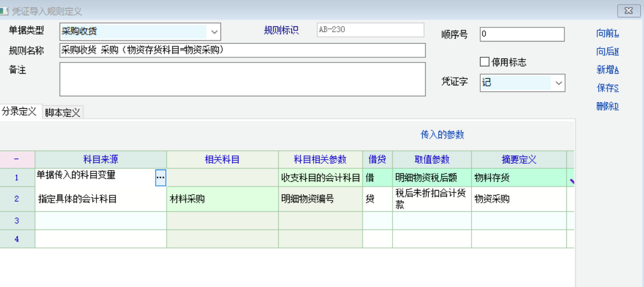Click the minus button in grid header corner
This screenshot has width=644, height=287.
click(16, 159)
